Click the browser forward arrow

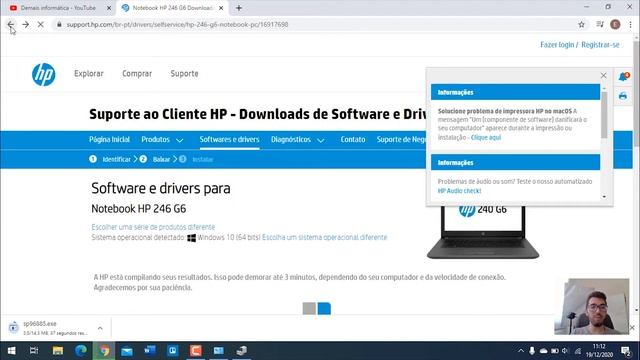pyautogui.click(x=26, y=24)
